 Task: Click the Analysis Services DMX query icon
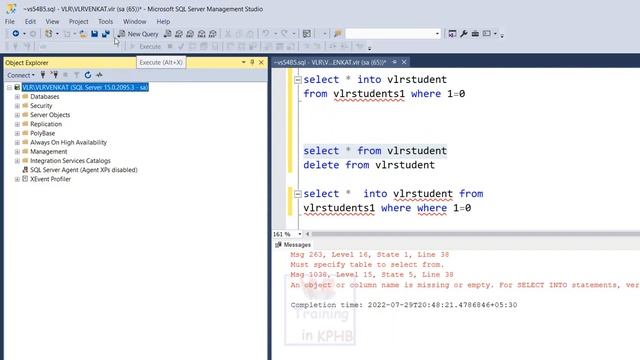click(x=190, y=34)
